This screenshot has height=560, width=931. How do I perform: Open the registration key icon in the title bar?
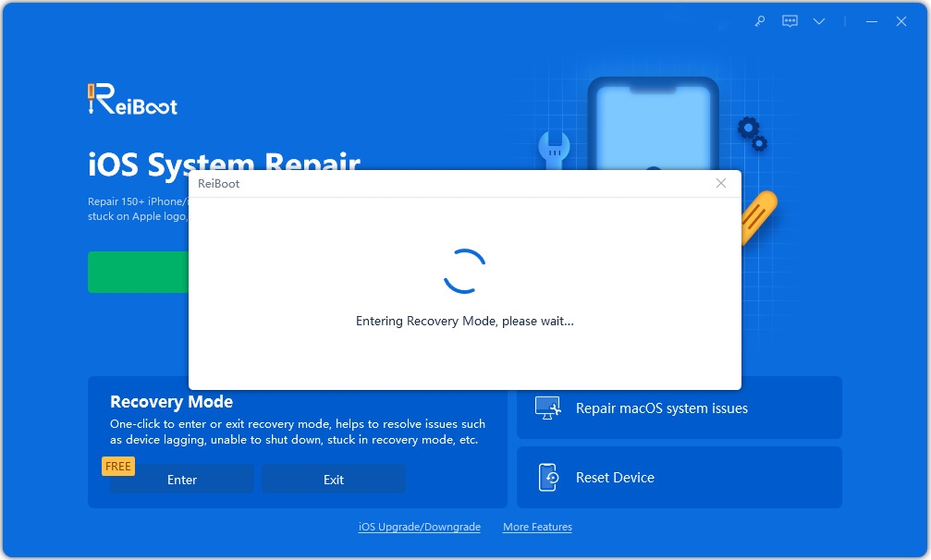pyautogui.click(x=760, y=20)
